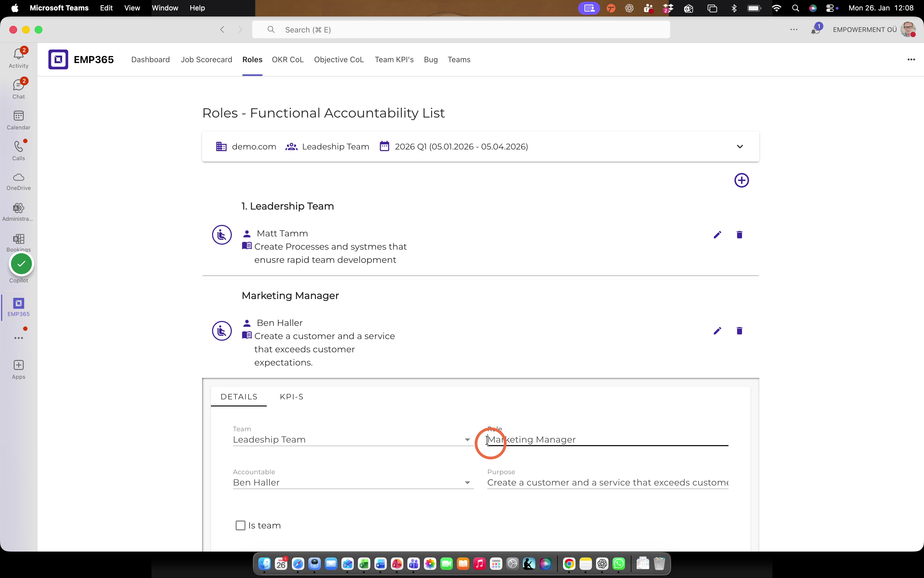Open the Calendar sidebar icon

[18, 120]
